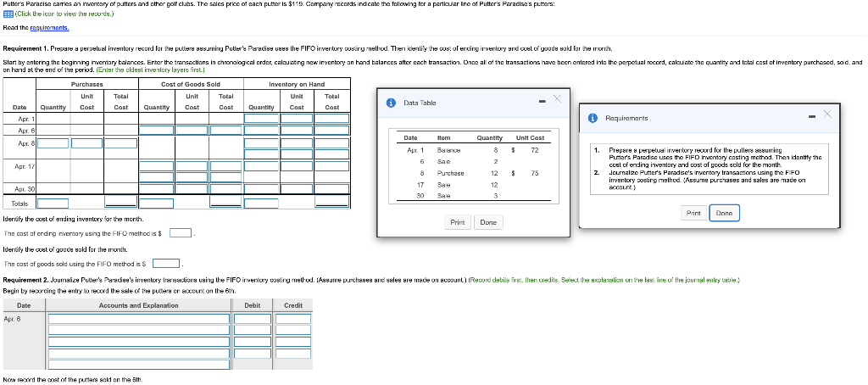Click the ending inventory FIFO cost field

click(x=181, y=233)
